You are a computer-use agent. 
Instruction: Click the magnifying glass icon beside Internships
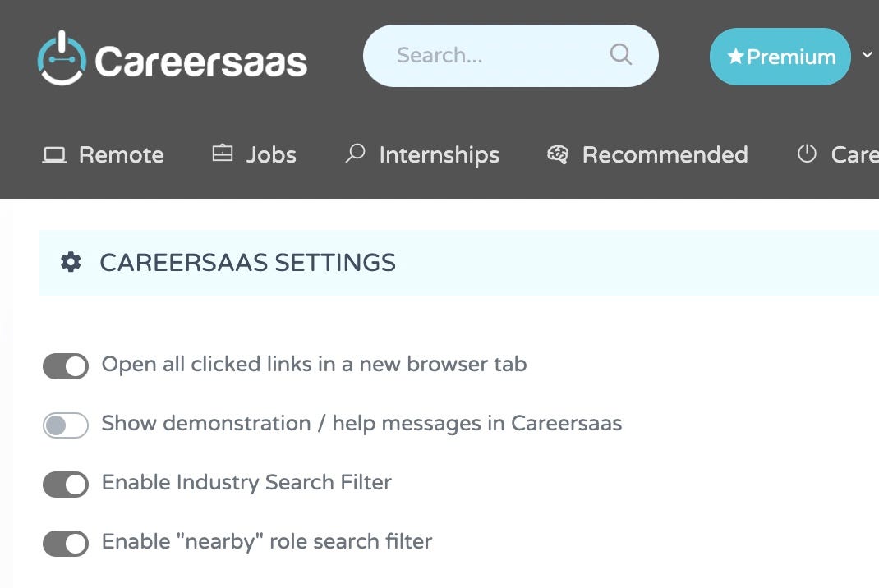click(x=355, y=153)
